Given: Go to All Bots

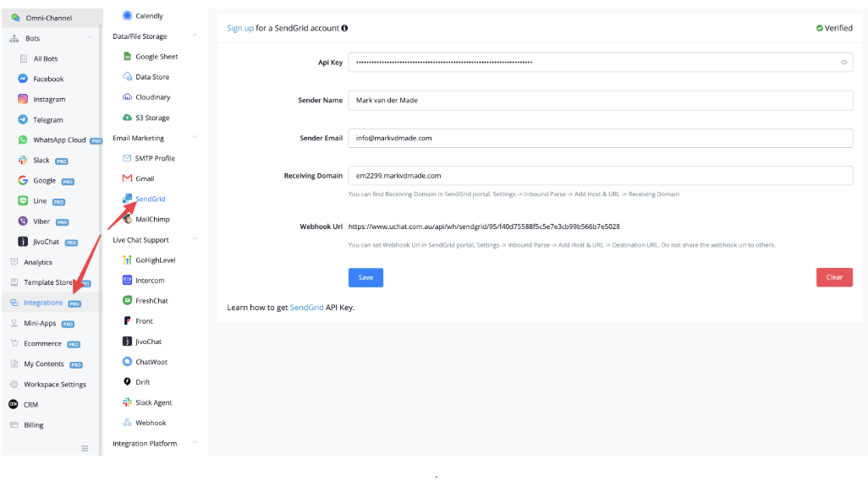Looking at the screenshot, I should pos(46,58).
